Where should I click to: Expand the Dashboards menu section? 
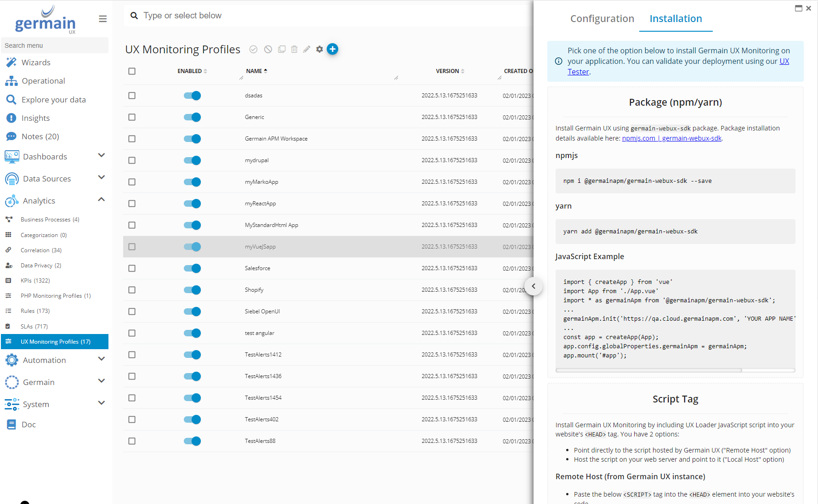102,156
